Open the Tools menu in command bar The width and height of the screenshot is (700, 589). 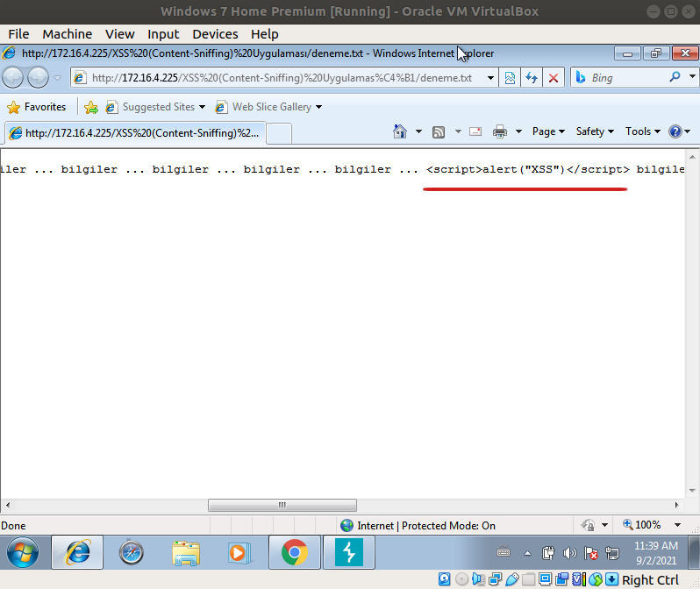[643, 131]
